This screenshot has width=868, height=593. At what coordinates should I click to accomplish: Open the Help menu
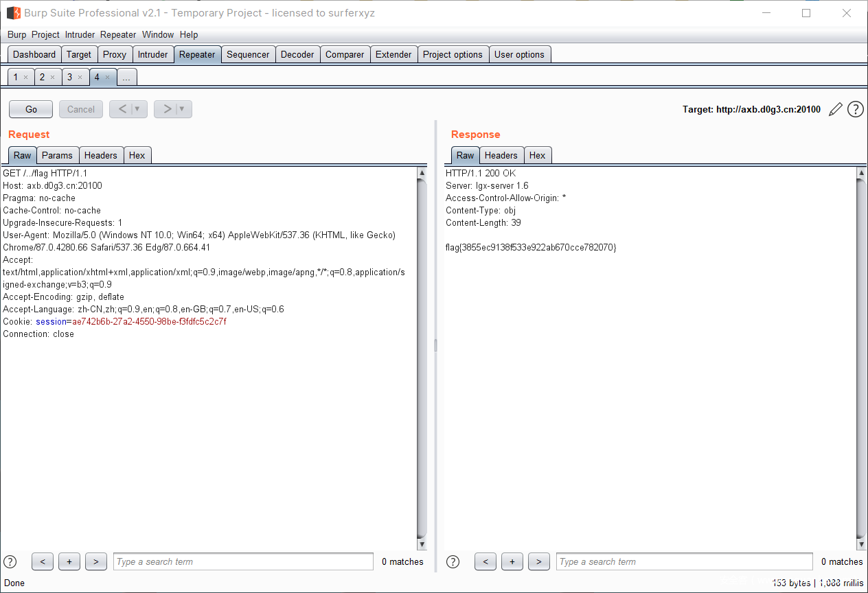(x=189, y=34)
